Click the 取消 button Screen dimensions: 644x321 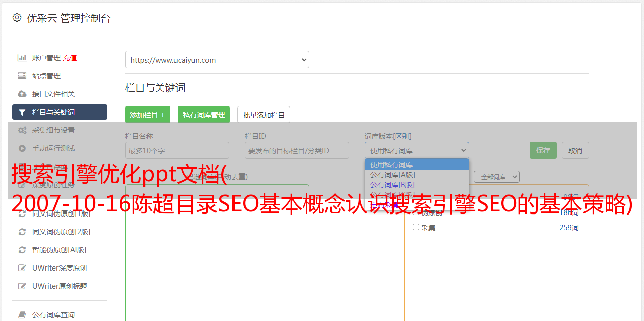pyautogui.click(x=575, y=150)
